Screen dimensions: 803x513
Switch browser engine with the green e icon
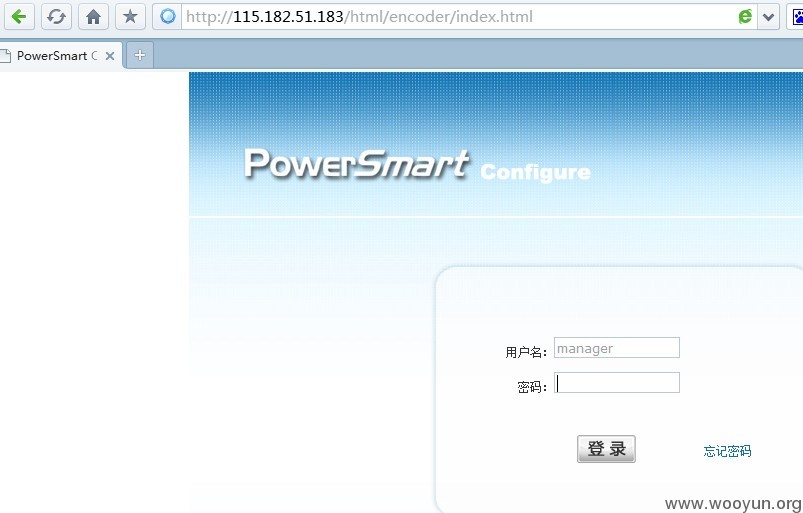745,17
